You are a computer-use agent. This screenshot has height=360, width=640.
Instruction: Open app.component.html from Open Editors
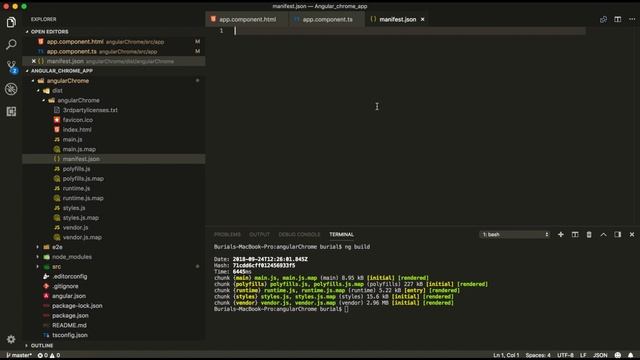coord(75,42)
